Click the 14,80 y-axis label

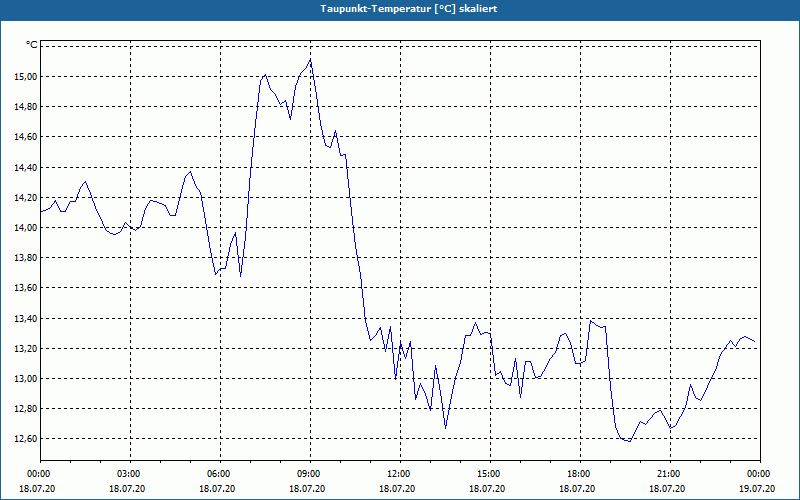(x=27, y=107)
